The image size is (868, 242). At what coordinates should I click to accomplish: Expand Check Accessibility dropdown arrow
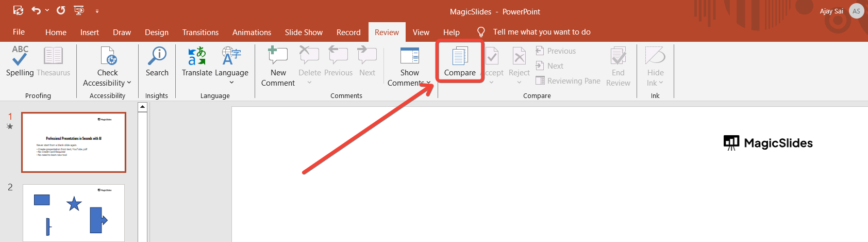pos(129,83)
